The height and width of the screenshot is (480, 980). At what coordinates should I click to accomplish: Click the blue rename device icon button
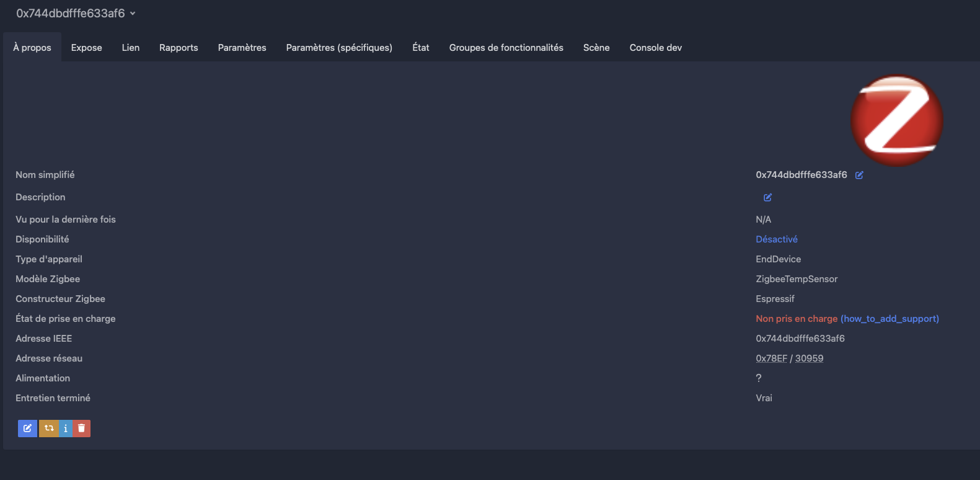27,429
